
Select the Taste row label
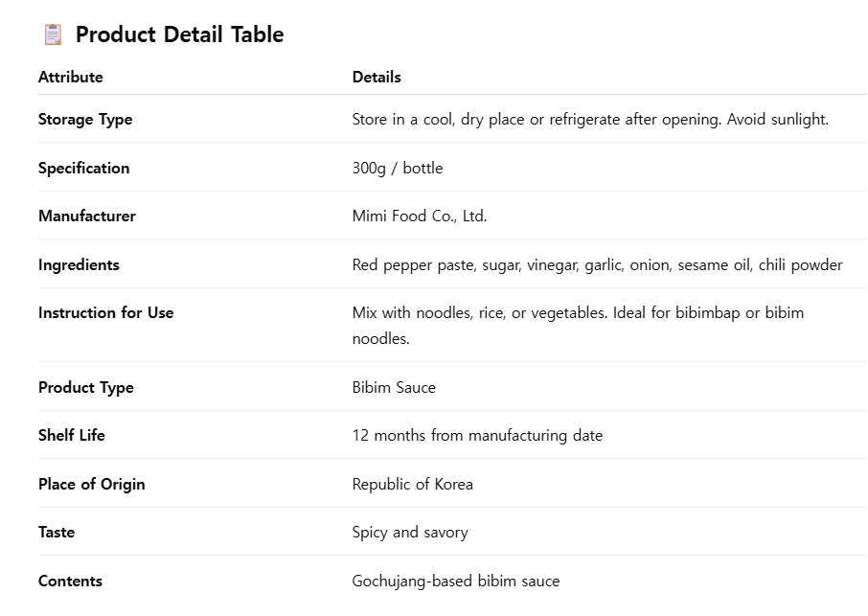57,533
